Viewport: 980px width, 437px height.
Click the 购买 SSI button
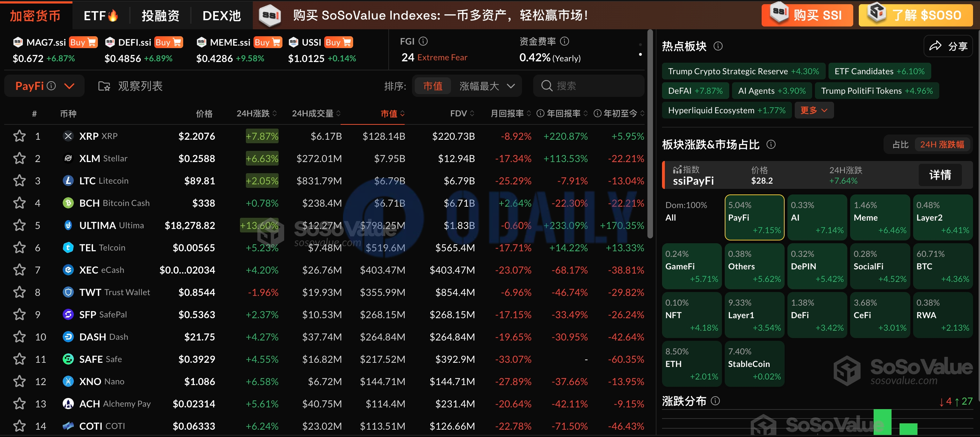[807, 15]
